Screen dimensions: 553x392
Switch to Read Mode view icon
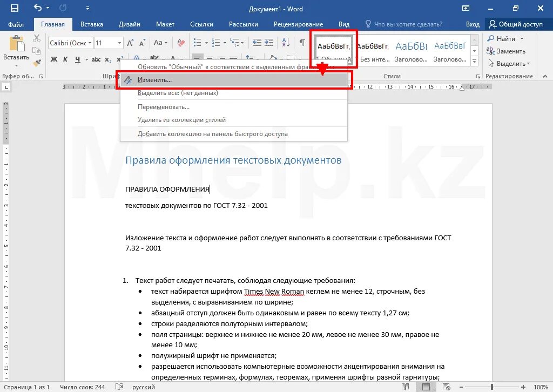pos(406,387)
